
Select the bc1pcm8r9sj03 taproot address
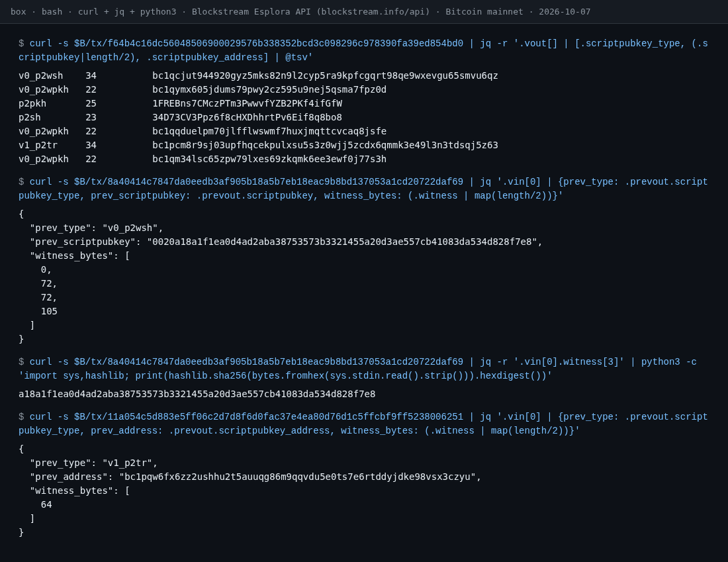tap(325, 146)
